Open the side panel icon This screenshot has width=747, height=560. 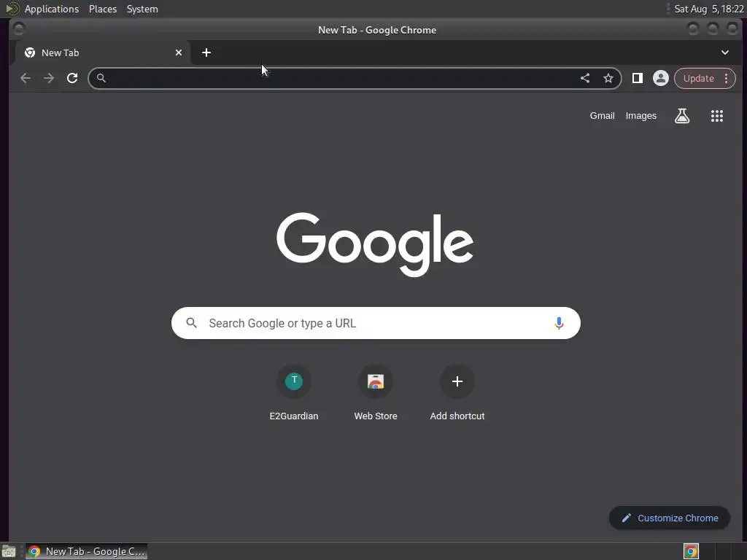pyautogui.click(x=637, y=78)
